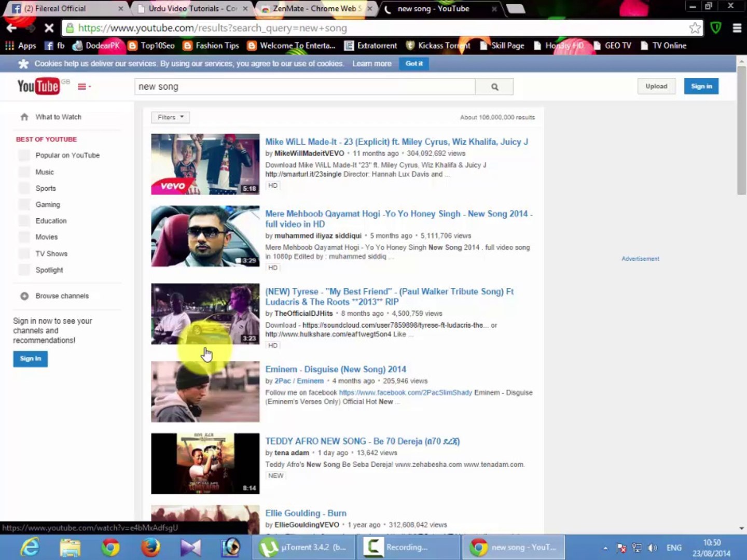Expand the YouTube guide menu beside the logo
The height and width of the screenshot is (560, 747).
(x=84, y=87)
